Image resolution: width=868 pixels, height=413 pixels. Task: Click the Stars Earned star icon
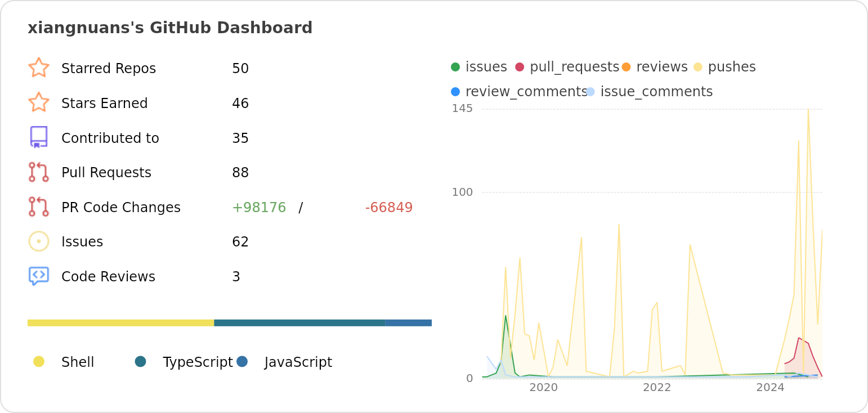click(39, 102)
